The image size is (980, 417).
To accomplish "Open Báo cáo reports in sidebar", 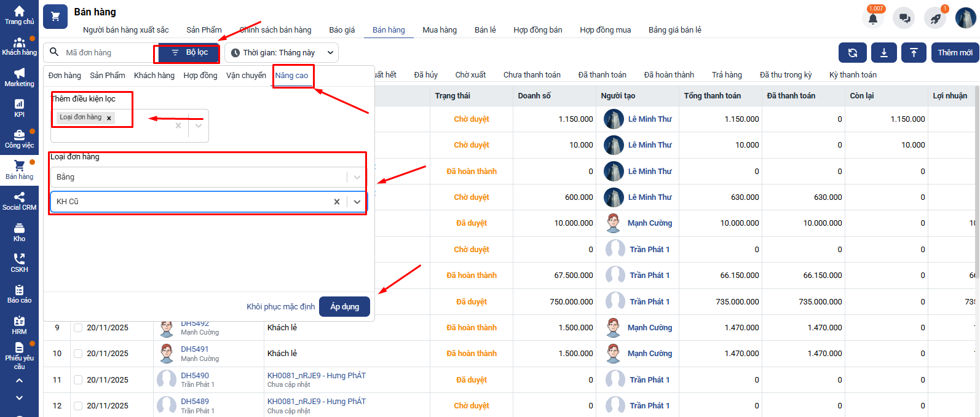I will (x=19, y=294).
